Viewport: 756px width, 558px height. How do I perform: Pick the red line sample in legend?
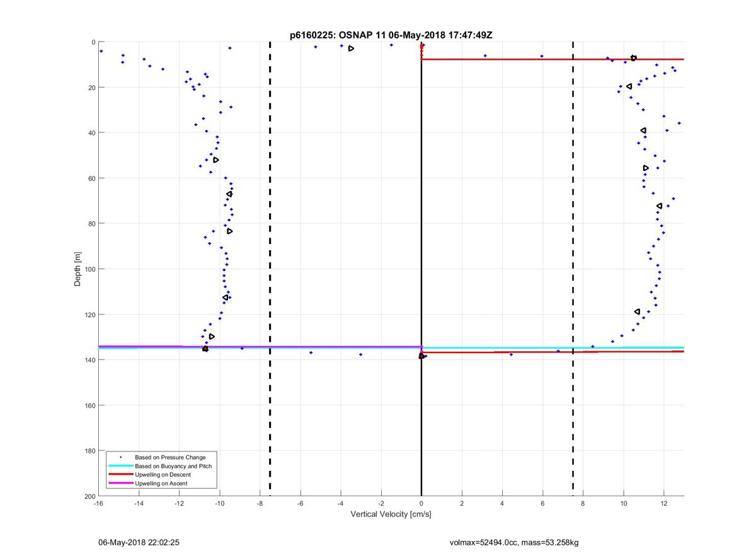click(120, 475)
